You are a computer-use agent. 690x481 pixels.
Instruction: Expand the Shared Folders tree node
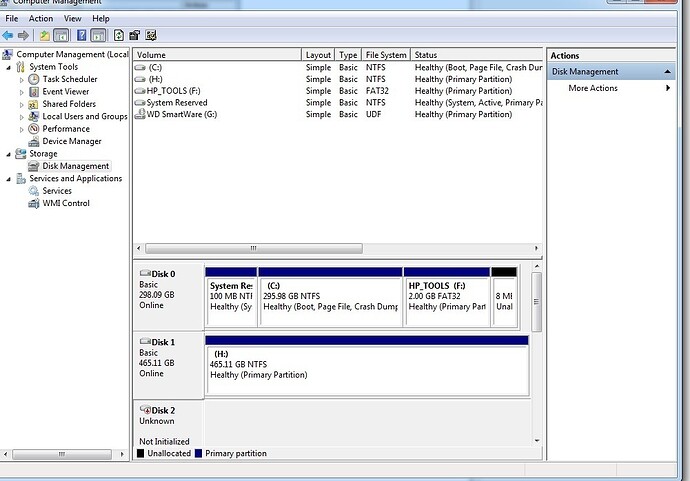22,105
